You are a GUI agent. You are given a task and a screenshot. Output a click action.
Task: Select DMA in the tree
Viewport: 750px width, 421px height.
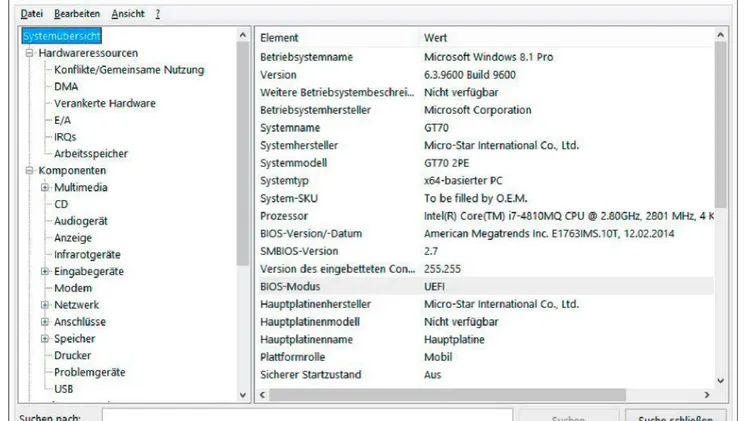66,87
